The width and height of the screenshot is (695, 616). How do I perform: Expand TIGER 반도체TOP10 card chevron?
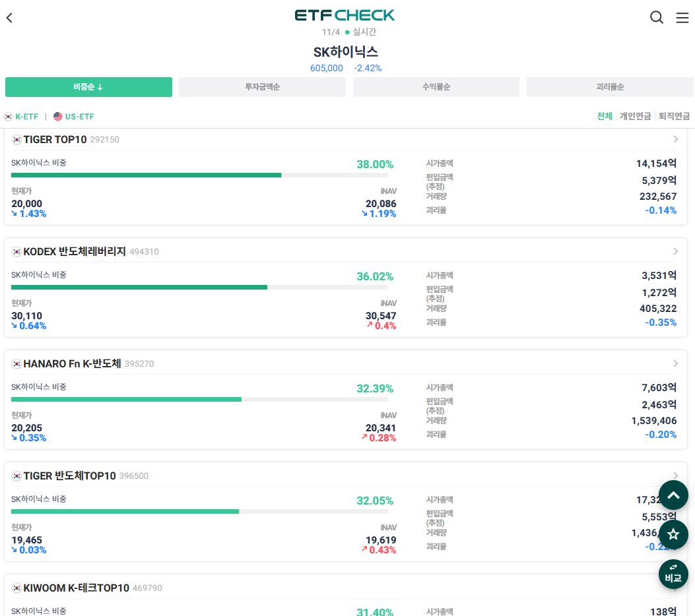(x=675, y=475)
